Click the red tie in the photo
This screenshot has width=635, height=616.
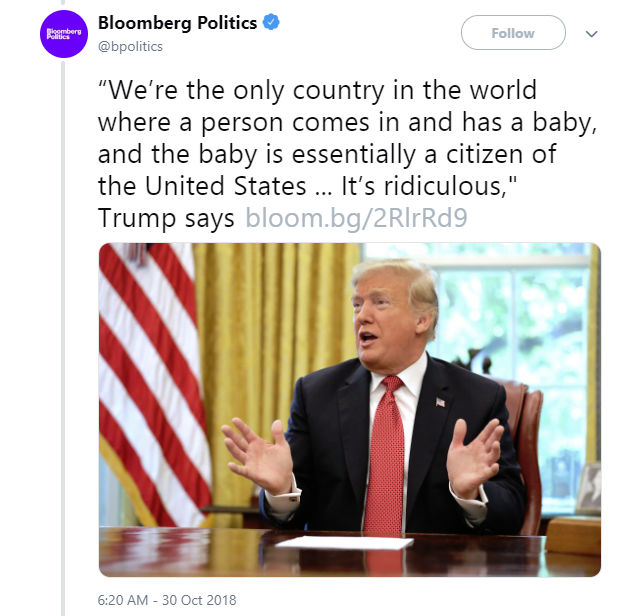tap(384, 460)
